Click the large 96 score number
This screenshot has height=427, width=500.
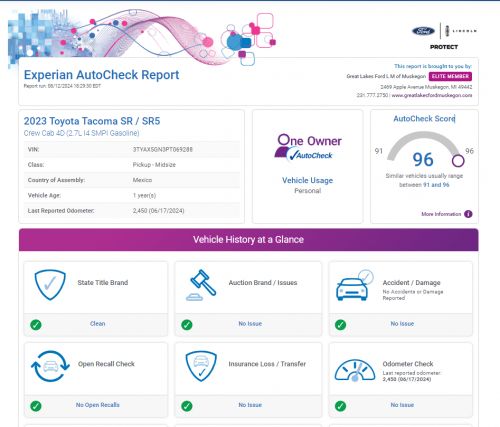point(423,159)
